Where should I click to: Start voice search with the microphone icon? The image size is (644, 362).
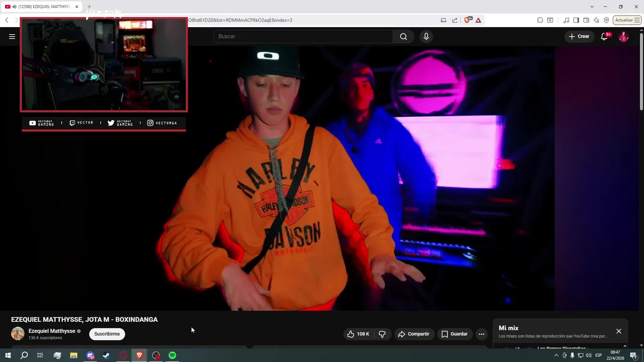pyautogui.click(x=426, y=36)
